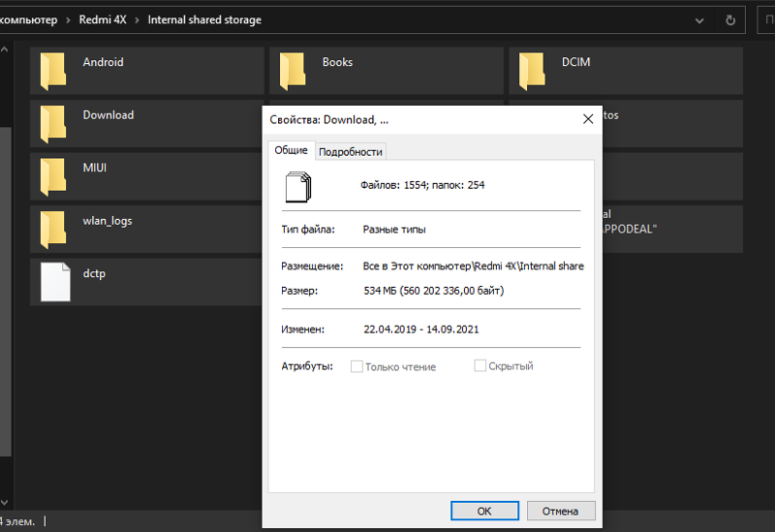Click the MIUI folder icon
775x532 pixels.
tap(53, 176)
